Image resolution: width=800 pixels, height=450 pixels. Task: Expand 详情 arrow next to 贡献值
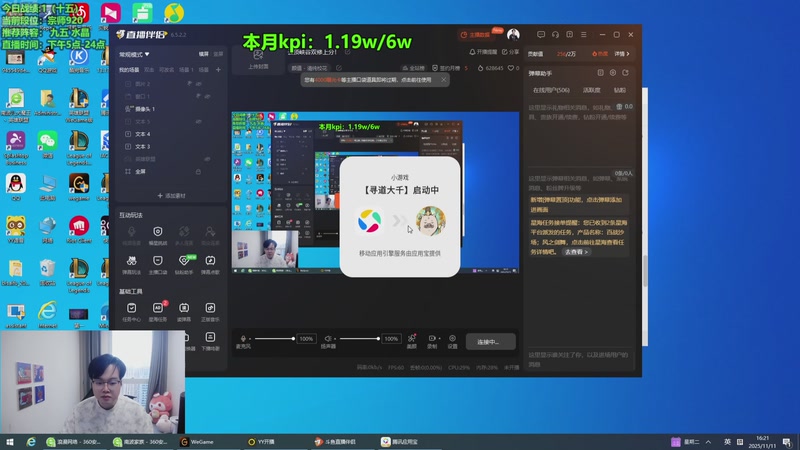(x=622, y=54)
